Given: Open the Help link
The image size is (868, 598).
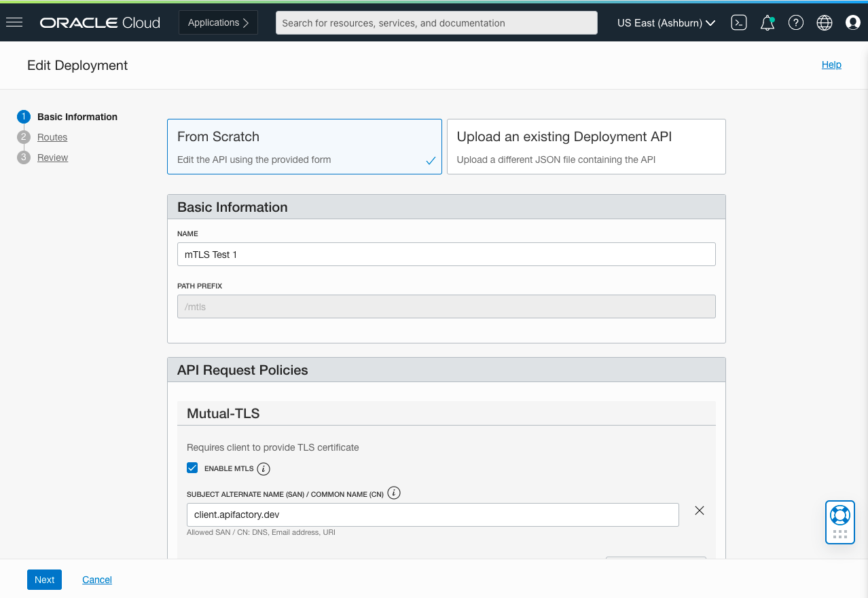Looking at the screenshot, I should click(x=831, y=64).
